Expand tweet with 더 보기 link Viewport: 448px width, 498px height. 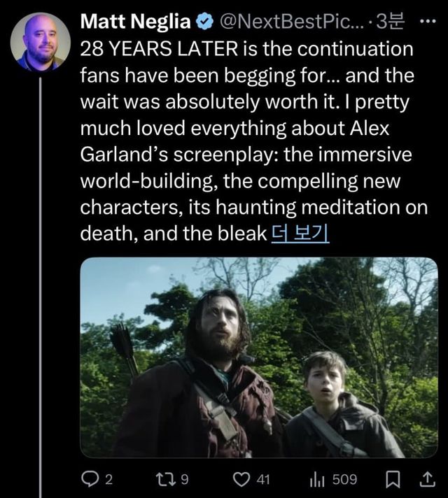pyautogui.click(x=300, y=234)
